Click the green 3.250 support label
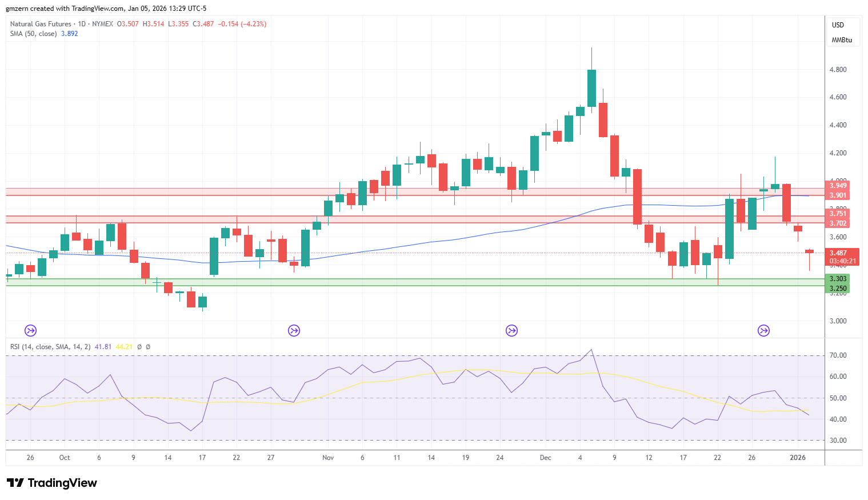 coord(838,289)
